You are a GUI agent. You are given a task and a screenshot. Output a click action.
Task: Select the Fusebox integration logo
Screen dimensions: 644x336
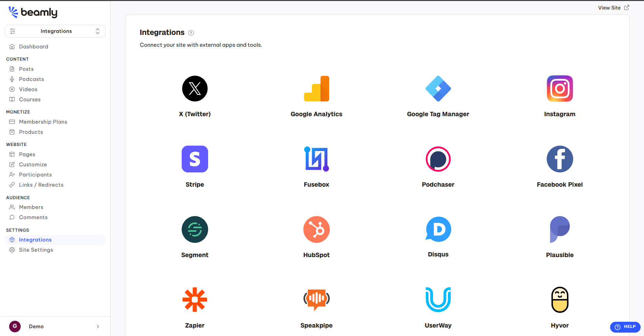click(x=317, y=159)
